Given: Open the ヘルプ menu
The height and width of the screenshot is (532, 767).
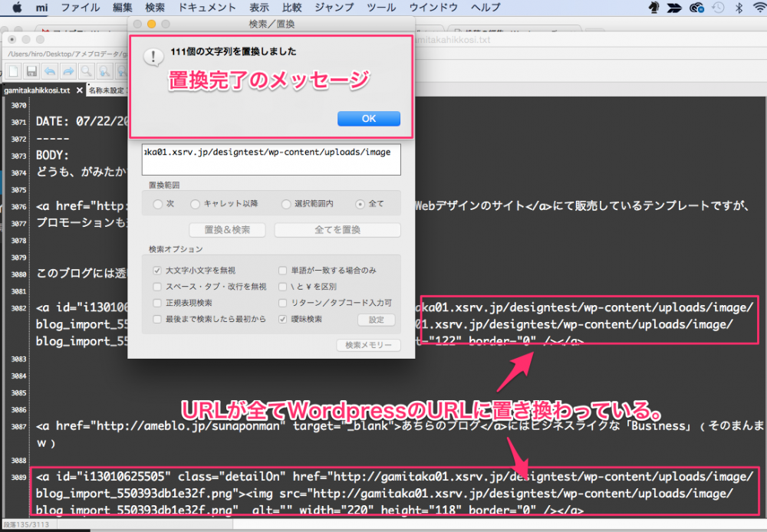Looking at the screenshot, I should tap(486, 8).
